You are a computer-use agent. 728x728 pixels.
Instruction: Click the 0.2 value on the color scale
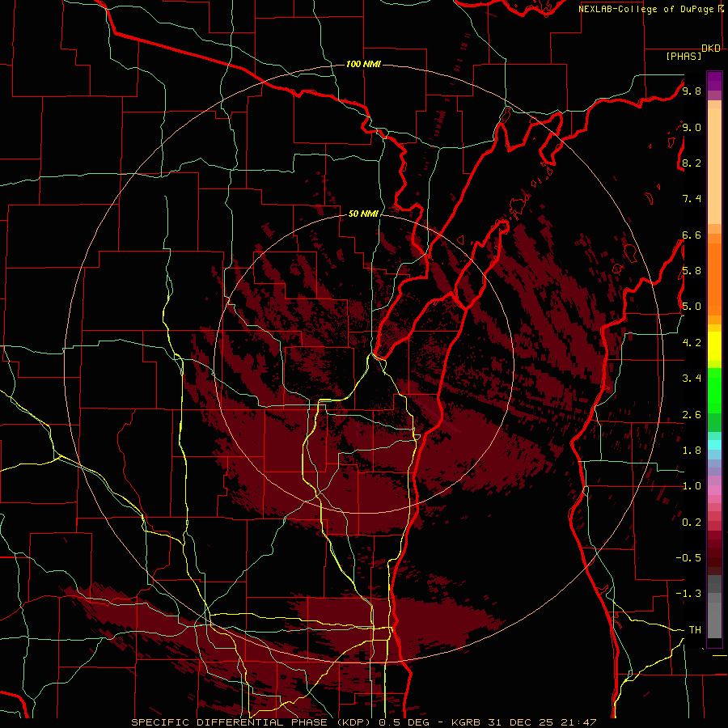692,523
